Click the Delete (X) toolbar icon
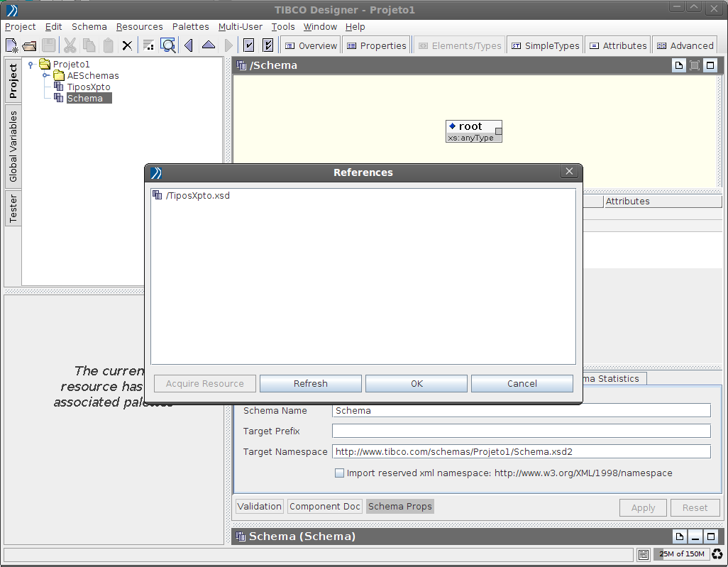Viewport: 728px width, 567px height. coord(127,46)
